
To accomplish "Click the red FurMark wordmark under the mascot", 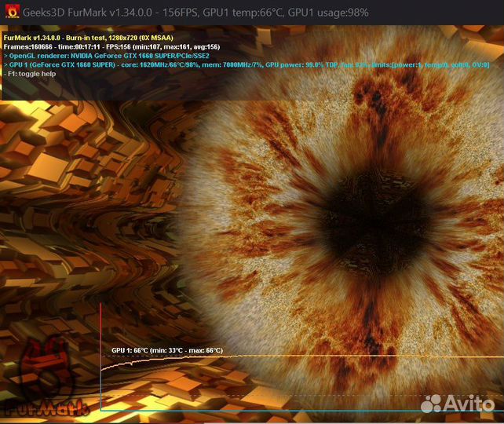I will click(47, 408).
